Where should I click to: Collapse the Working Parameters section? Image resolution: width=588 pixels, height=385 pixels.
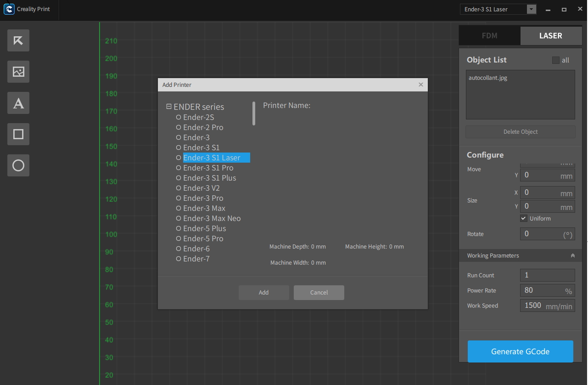572,255
